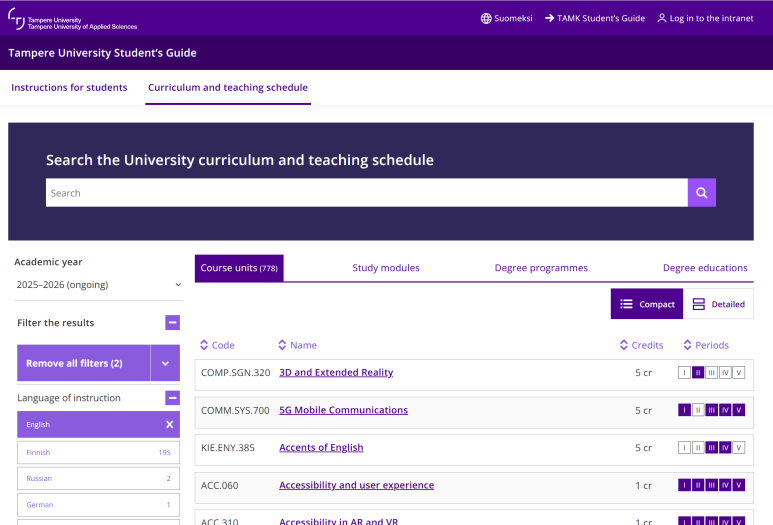The height and width of the screenshot is (525, 773).
Task: Open Instructions for students tab
Action: (69, 87)
